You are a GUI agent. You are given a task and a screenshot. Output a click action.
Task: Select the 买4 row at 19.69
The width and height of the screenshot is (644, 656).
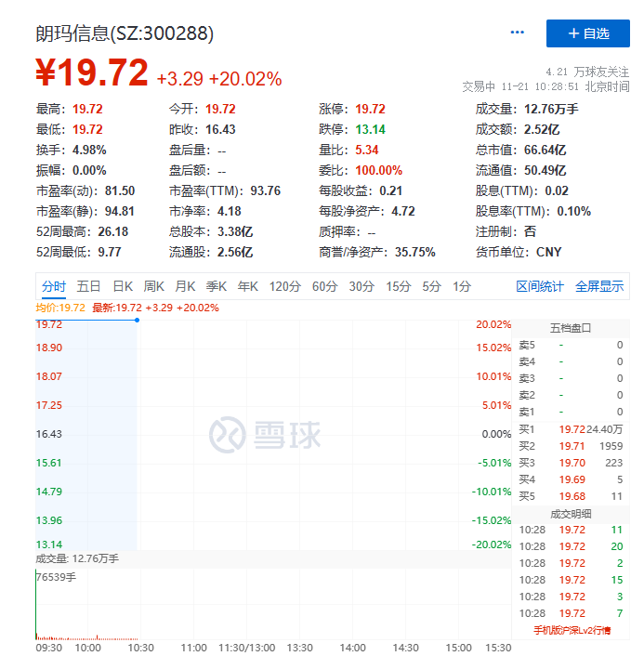(571, 479)
